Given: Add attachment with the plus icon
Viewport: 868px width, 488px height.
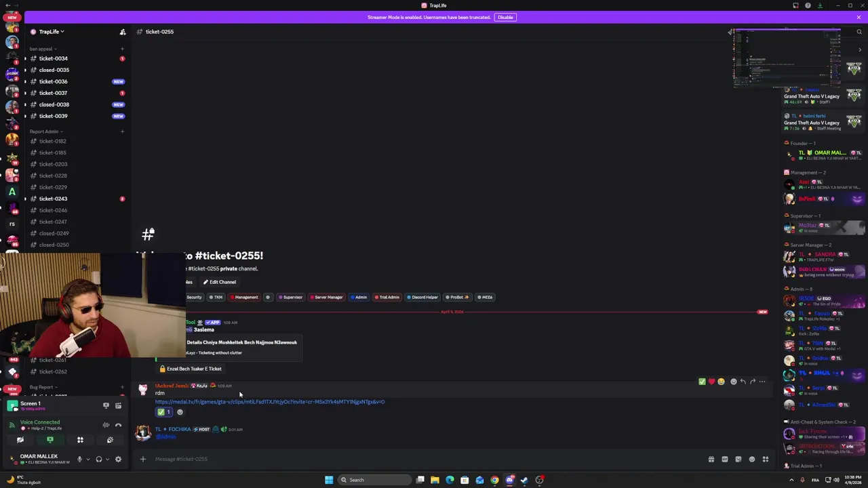Looking at the screenshot, I should tap(143, 460).
